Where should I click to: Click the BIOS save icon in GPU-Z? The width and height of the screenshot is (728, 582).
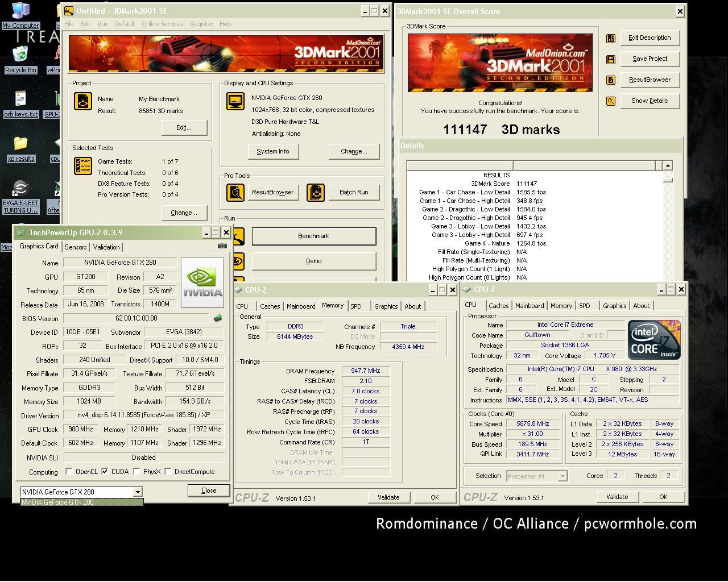[217, 318]
